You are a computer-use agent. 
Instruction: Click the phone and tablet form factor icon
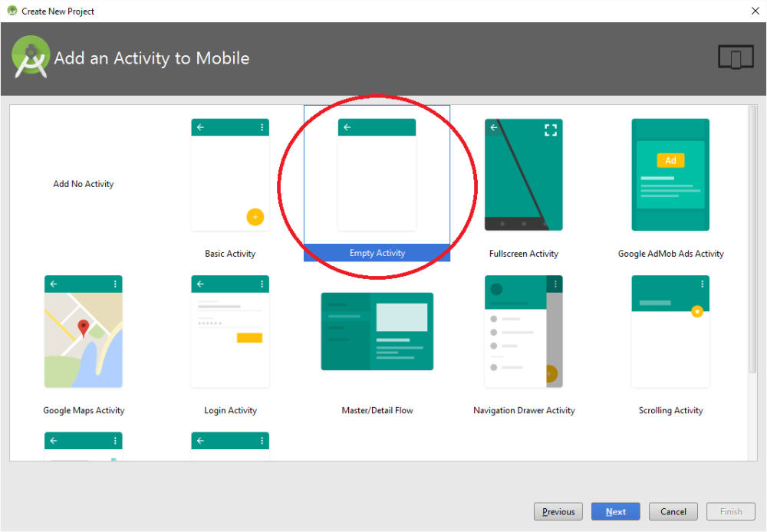(x=736, y=57)
